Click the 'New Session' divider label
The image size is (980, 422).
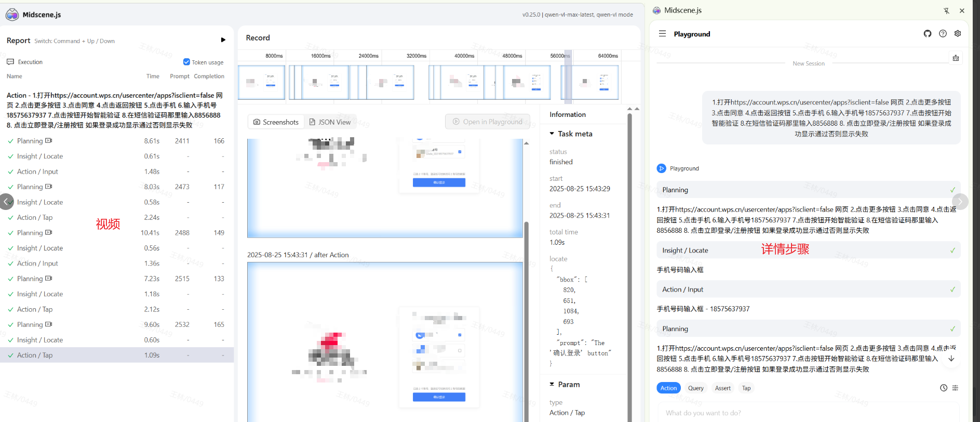pyautogui.click(x=808, y=63)
